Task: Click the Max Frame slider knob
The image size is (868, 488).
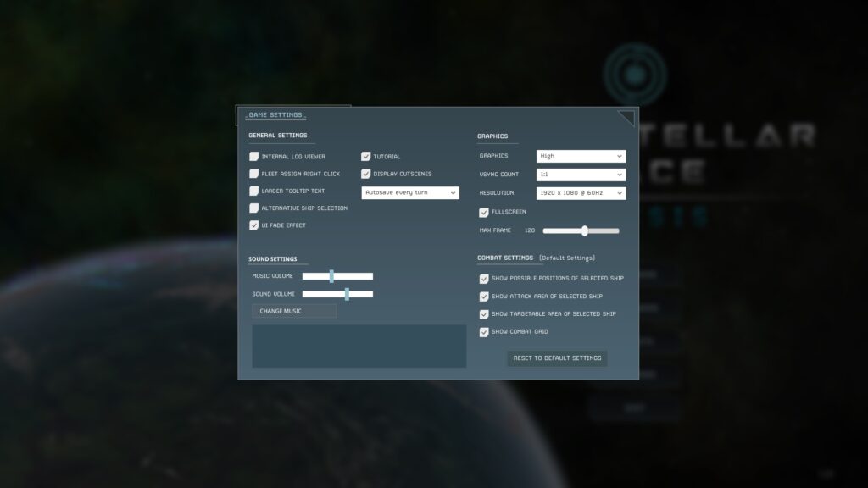Action: coord(584,230)
